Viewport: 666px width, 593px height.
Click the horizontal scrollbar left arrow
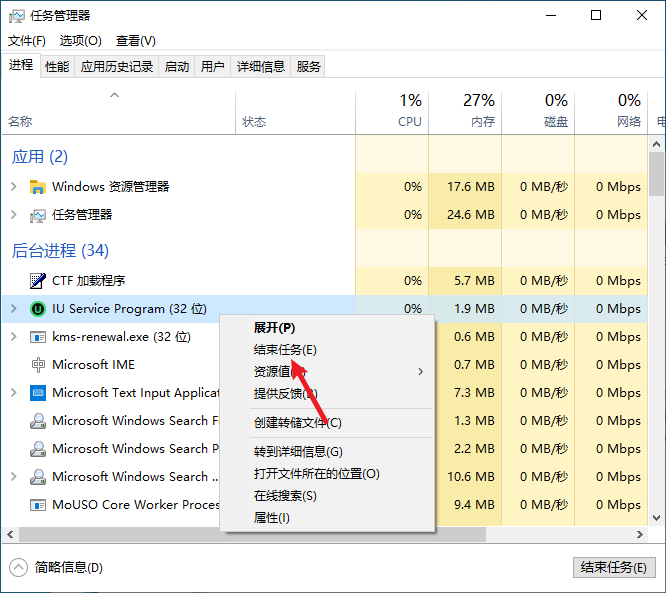click(x=10, y=534)
